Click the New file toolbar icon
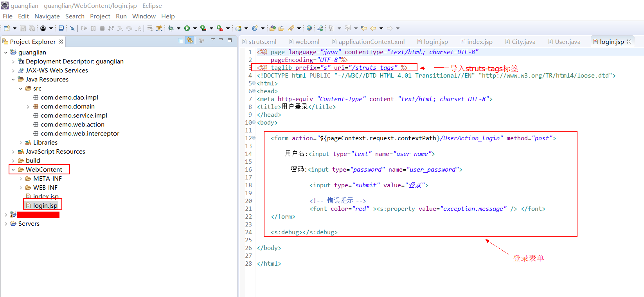644x297 pixels. pyautogui.click(x=7, y=28)
